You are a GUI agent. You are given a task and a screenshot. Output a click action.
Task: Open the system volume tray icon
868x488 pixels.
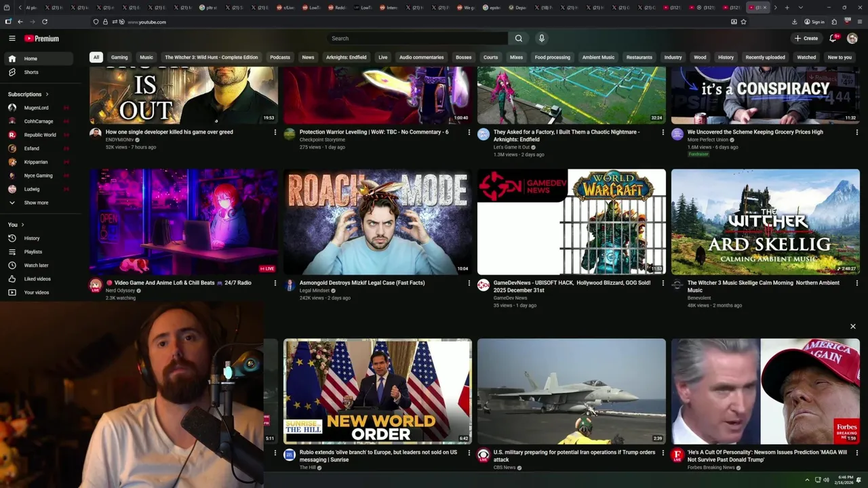(x=826, y=480)
